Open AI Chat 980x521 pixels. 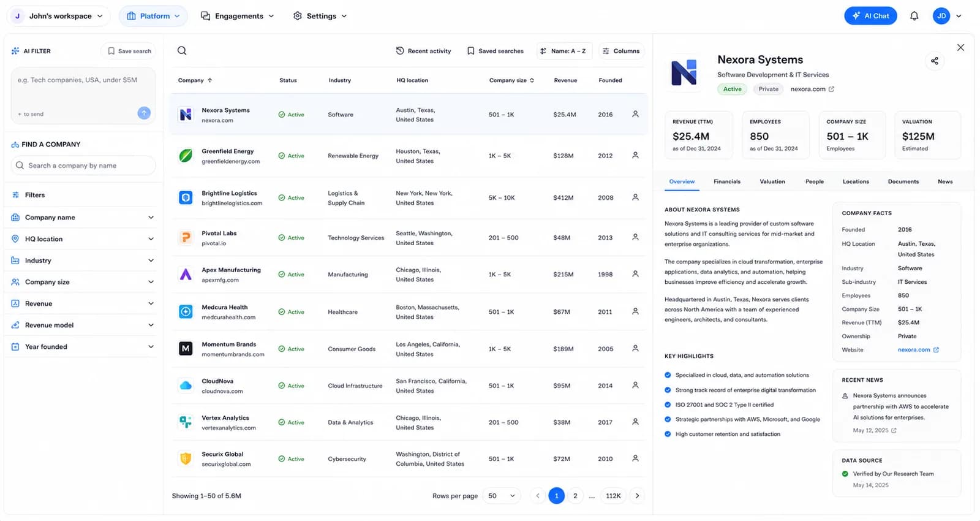tap(870, 16)
